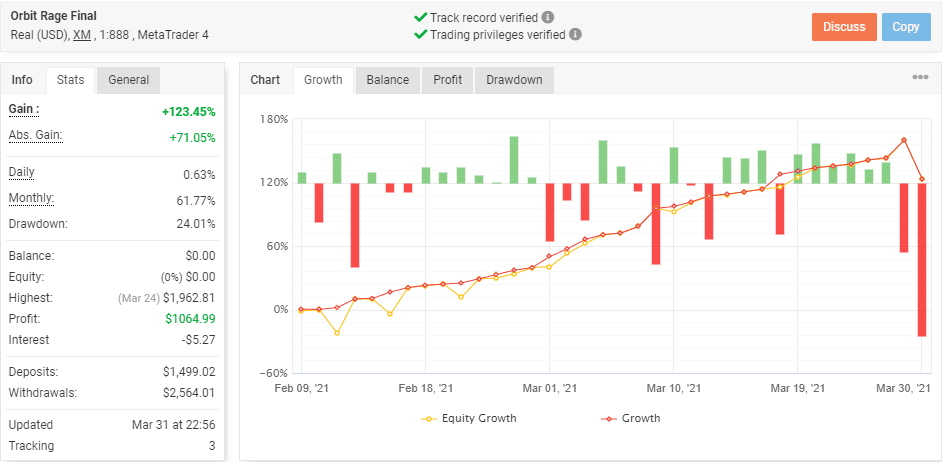
Task: Click the last Growth line data point
Action: 921,179
